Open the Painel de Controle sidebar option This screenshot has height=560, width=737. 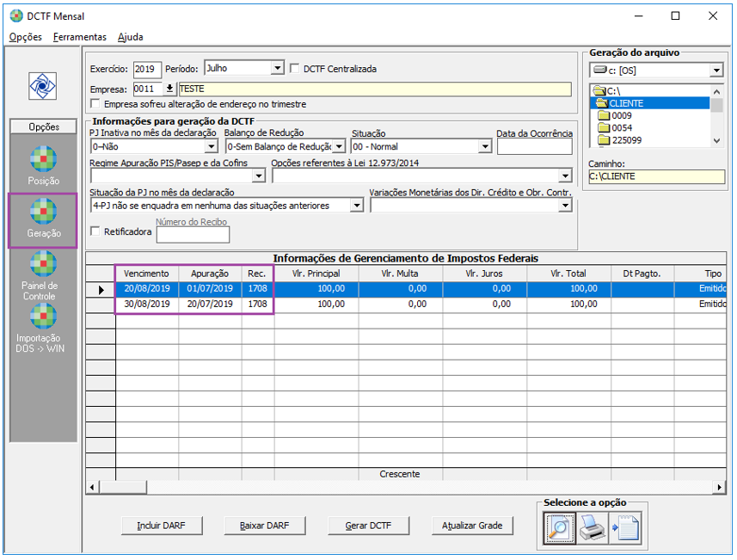tap(43, 275)
